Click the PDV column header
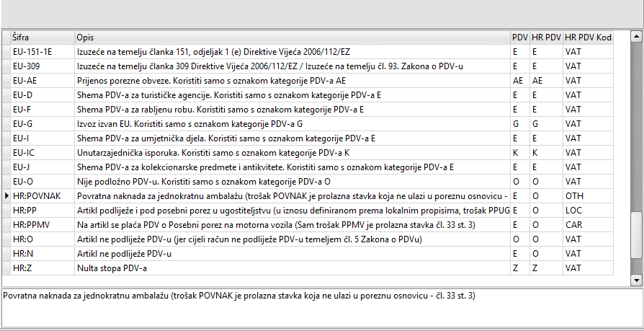This screenshot has height=331, width=644. click(519, 36)
